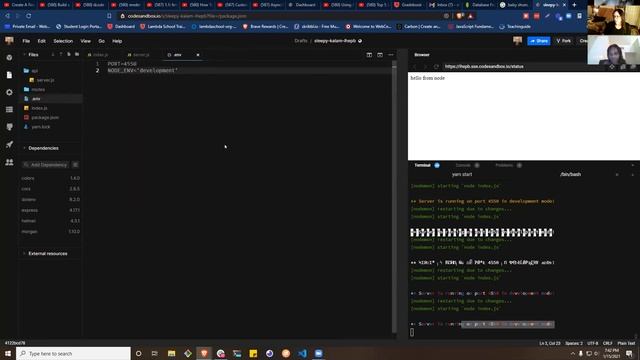
Task: Click the editor vertical scrollbar
Action: (x=394, y=196)
